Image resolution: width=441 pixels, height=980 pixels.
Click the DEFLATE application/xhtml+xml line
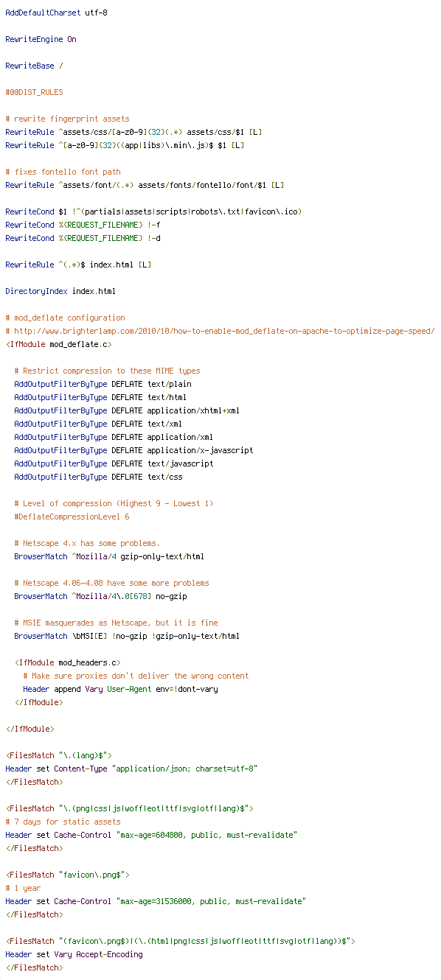127,411
